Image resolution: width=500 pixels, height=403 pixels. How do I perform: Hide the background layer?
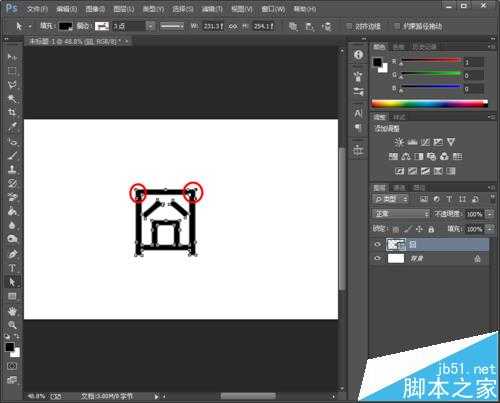[377, 258]
